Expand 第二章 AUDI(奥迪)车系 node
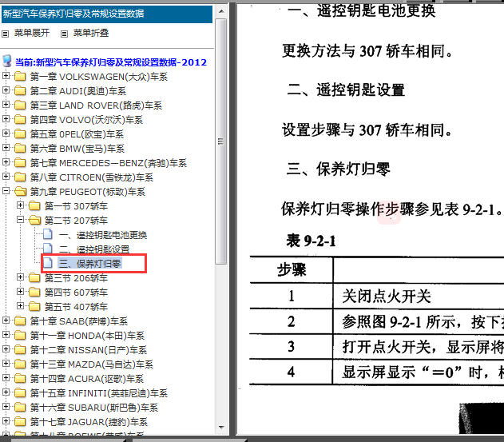This screenshot has height=442, width=504. [6, 90]
